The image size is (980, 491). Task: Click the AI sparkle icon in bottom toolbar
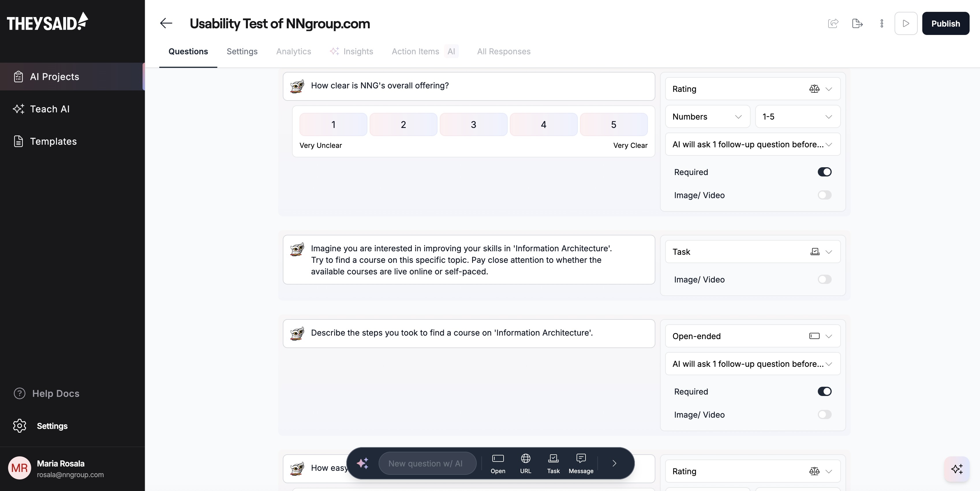pos(362,463)
